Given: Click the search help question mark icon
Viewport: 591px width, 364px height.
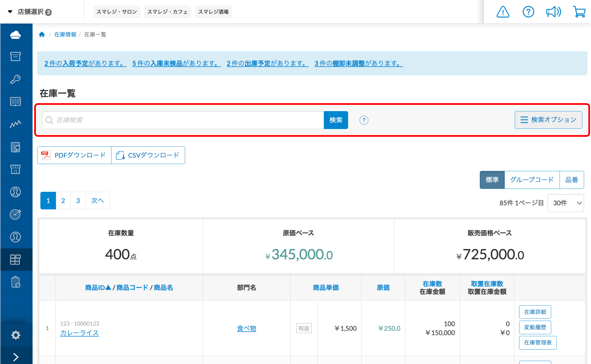Looking at the screenshot, I should (x=364, y=120).
